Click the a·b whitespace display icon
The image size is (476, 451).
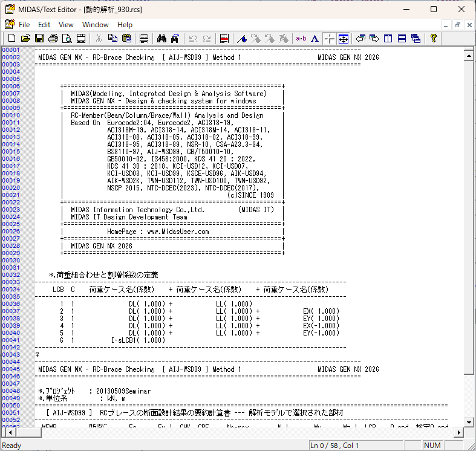pyautogui.click(x=301, y=39)
